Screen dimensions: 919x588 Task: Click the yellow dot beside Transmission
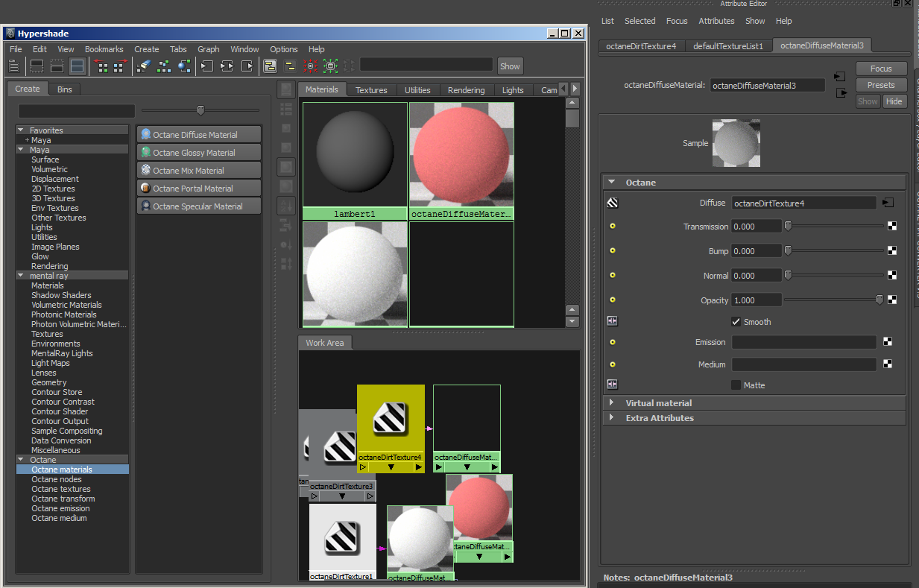pos(612,227)
